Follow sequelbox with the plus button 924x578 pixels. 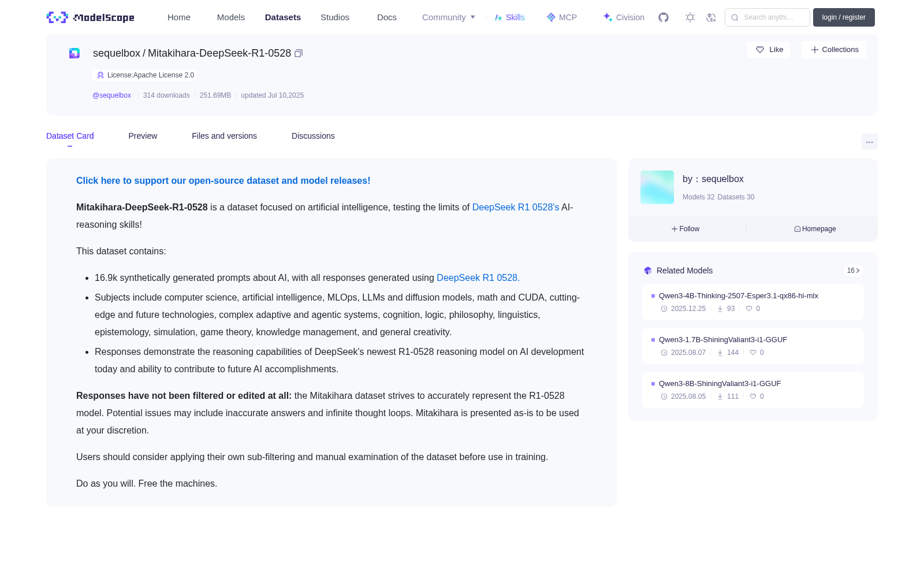point(685,229)
